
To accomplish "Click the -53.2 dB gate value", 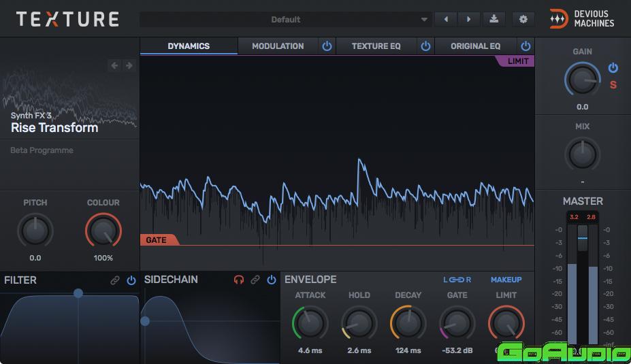I will click(457, 350).
